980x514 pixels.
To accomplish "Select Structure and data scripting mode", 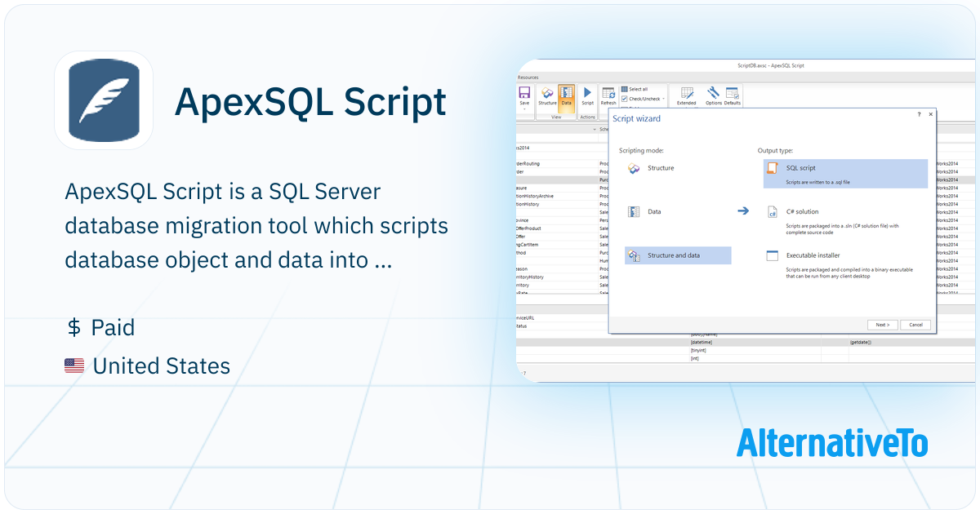I will click(x=678, y=255).
